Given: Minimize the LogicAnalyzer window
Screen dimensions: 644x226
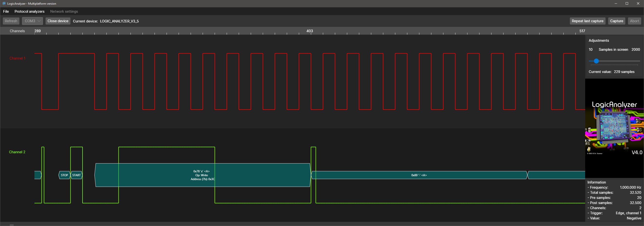Looking at the screenshot, I should click(616, 3).
